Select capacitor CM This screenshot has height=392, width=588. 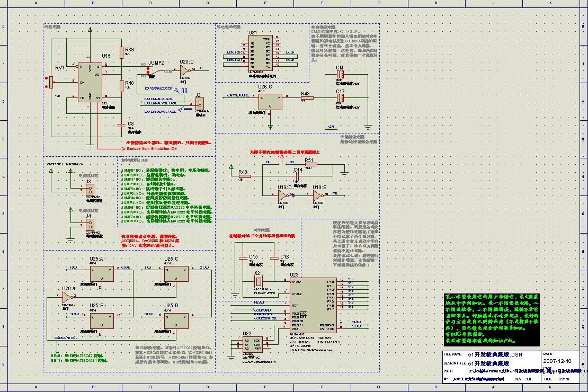point(340,75)
